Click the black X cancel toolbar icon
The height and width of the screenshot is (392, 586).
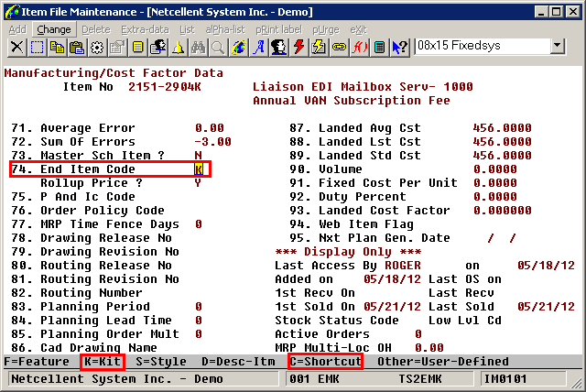[16, 48]
